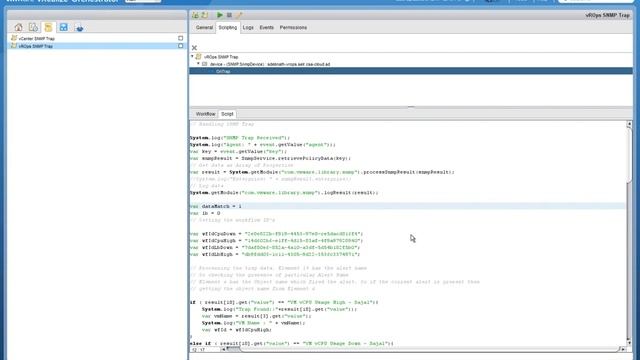Click the device icon in tree
Screen dimensions: 640x360
click(x=204, y=64)
